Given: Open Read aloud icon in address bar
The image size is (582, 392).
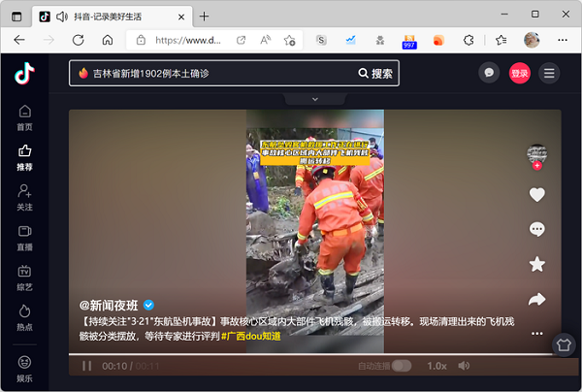Looking at the screenshot, I should point(266,40).
